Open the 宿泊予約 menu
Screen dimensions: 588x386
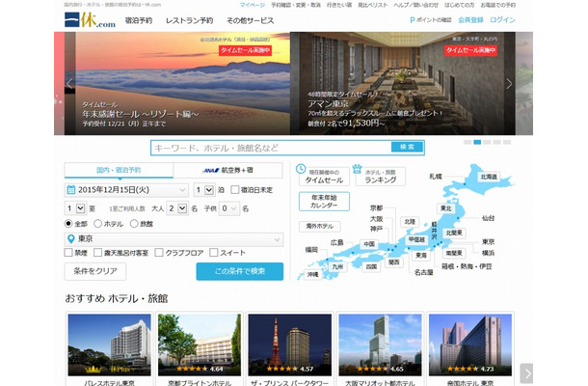pos(139,20)
